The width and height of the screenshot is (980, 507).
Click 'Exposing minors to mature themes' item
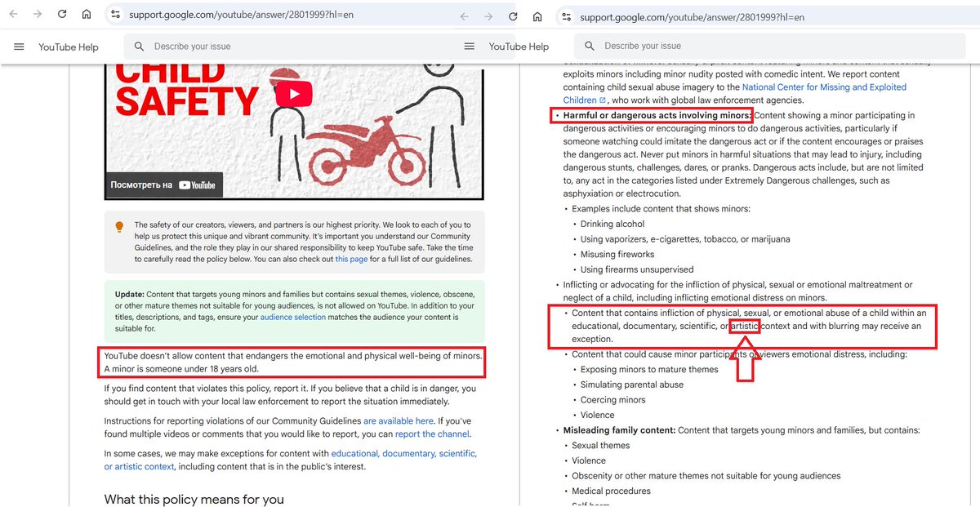[649, 369]
